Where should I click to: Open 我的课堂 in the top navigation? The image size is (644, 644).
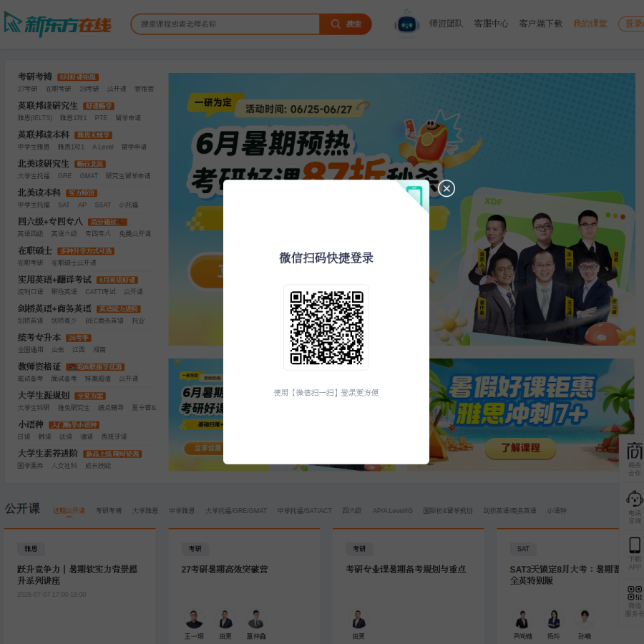pos(590,24)
